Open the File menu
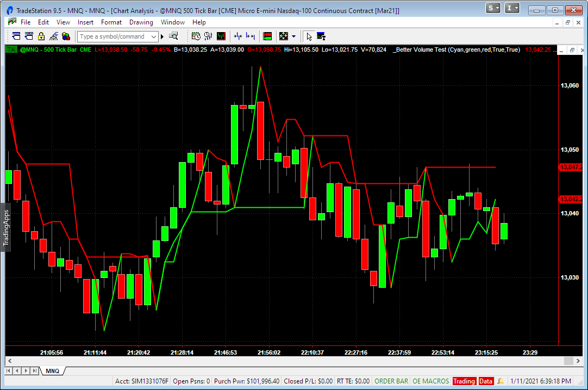Image resolution: width=588 pixels, height=390 pixels. [26, 22]
